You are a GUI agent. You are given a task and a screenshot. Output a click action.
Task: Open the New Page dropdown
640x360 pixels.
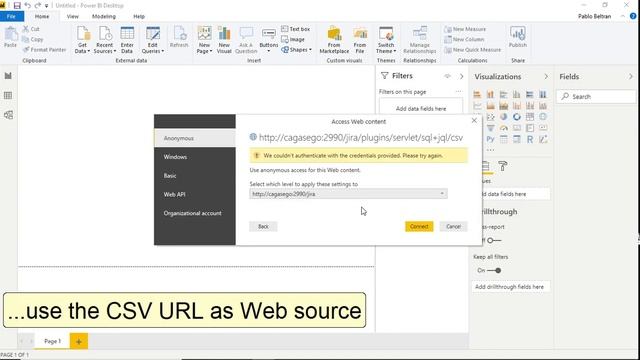(204, 40)
